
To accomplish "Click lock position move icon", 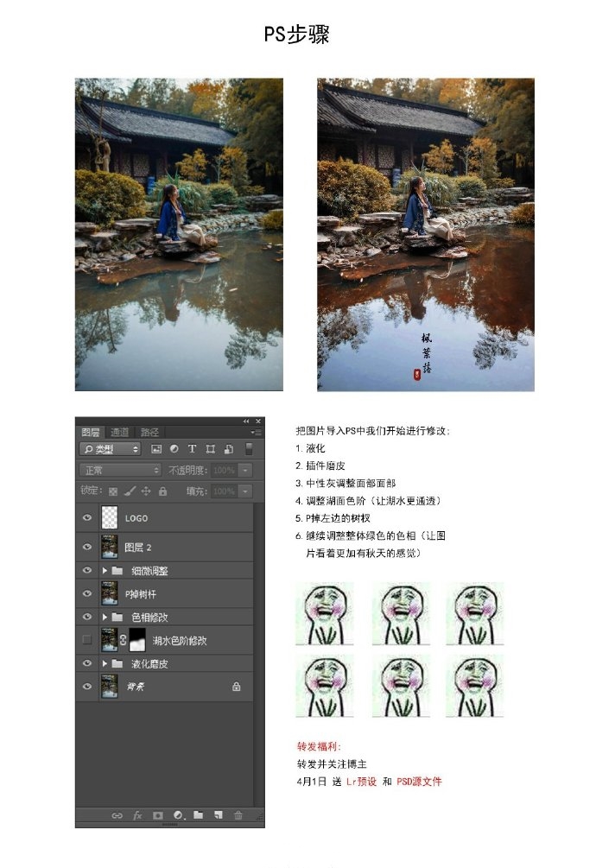I will point(146,491).
